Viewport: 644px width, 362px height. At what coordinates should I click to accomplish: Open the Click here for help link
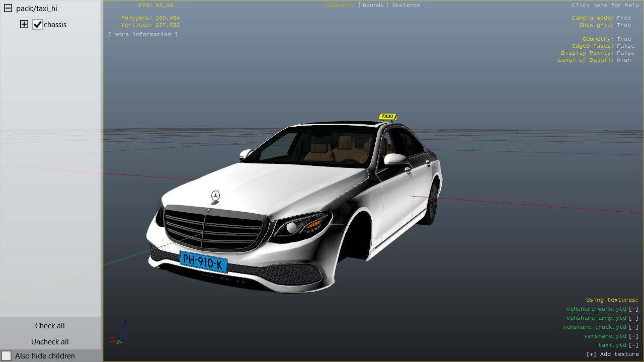pos(605,5)
